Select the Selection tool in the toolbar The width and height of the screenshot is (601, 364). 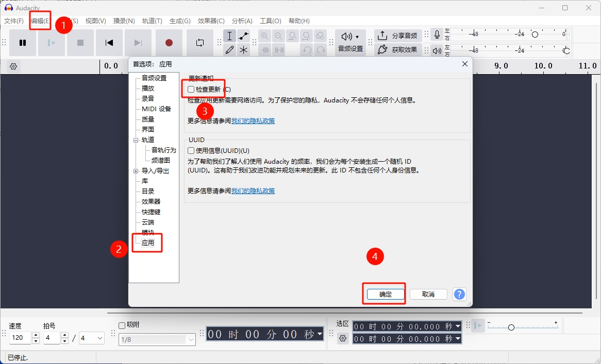(229, 36)
